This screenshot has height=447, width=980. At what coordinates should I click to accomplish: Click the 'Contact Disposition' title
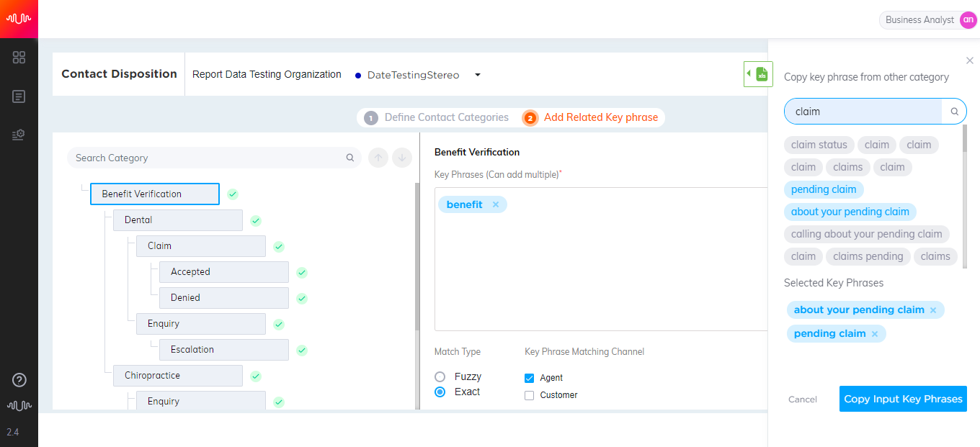click(x=119, y=73)
